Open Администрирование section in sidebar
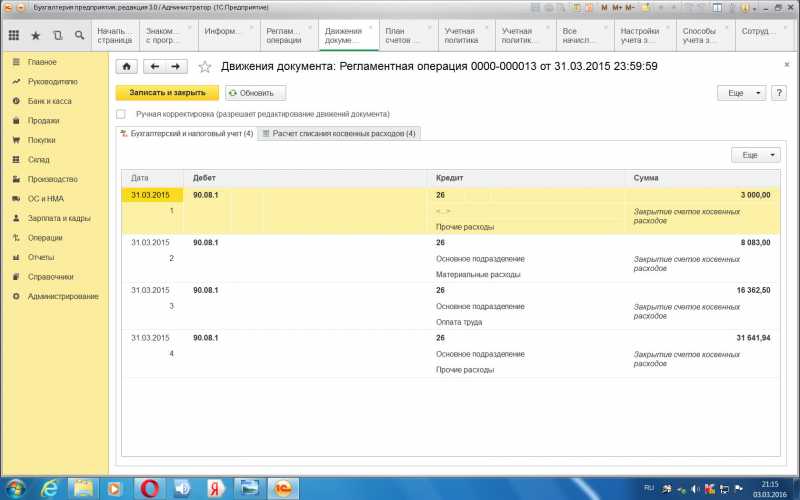Screen dimensions: 800x500 pos(63,296)
